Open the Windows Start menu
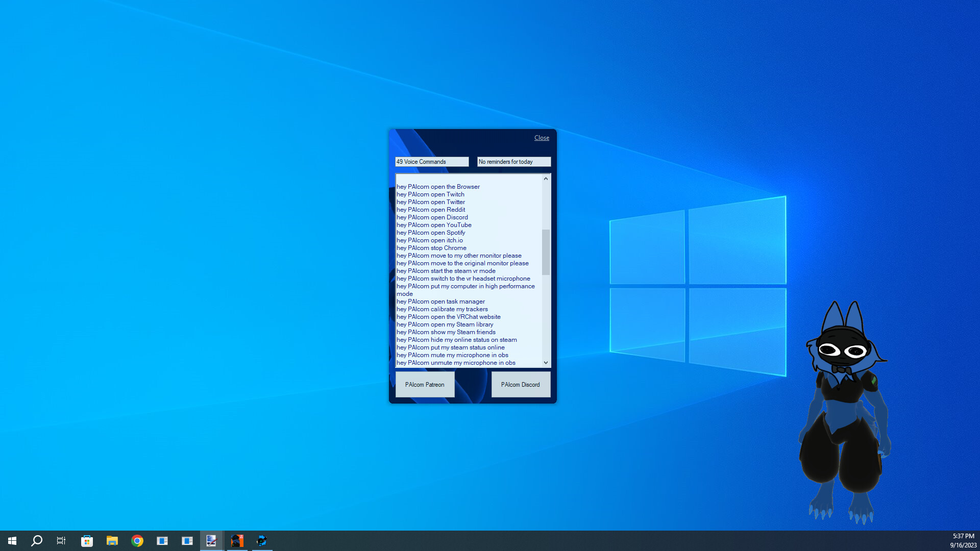 tap(12, 541)
